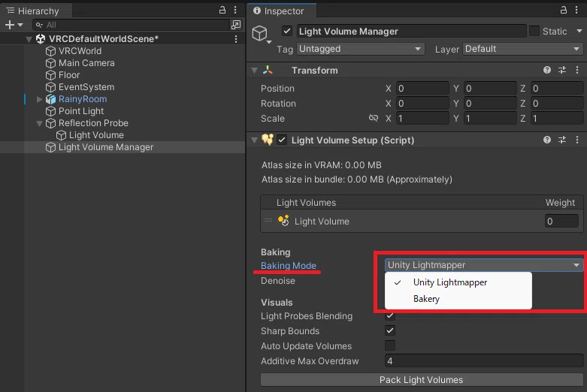Click the Light Volume Weight field
The height and width of the screenshot is (392, 587).
point(561,221)
